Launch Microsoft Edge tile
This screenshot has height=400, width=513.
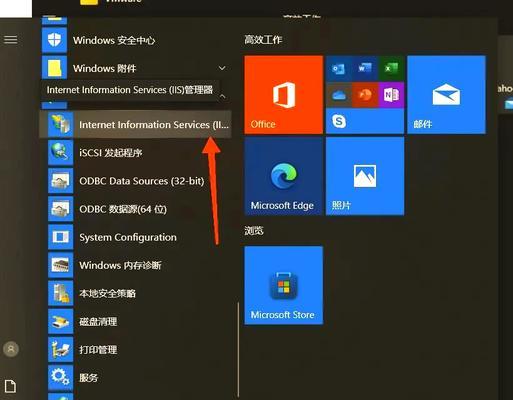283,176
